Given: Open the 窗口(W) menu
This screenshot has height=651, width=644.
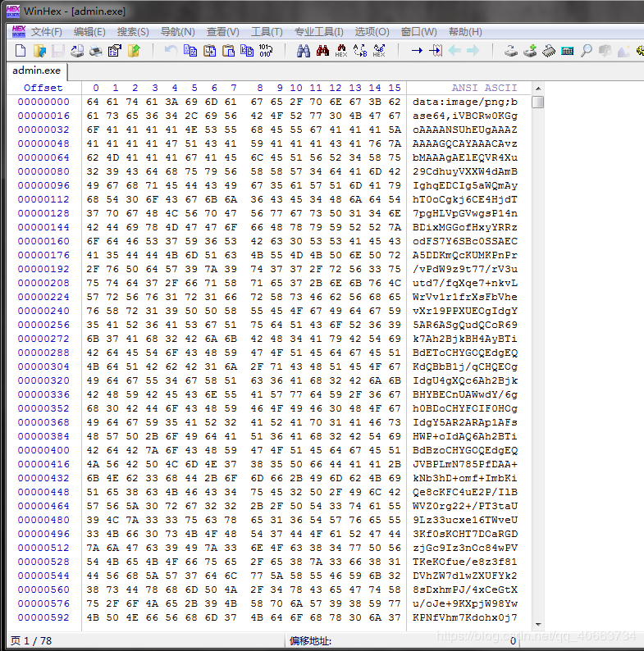Looking at the screenshot, I should pyautogui.click(x=418, y=32).
